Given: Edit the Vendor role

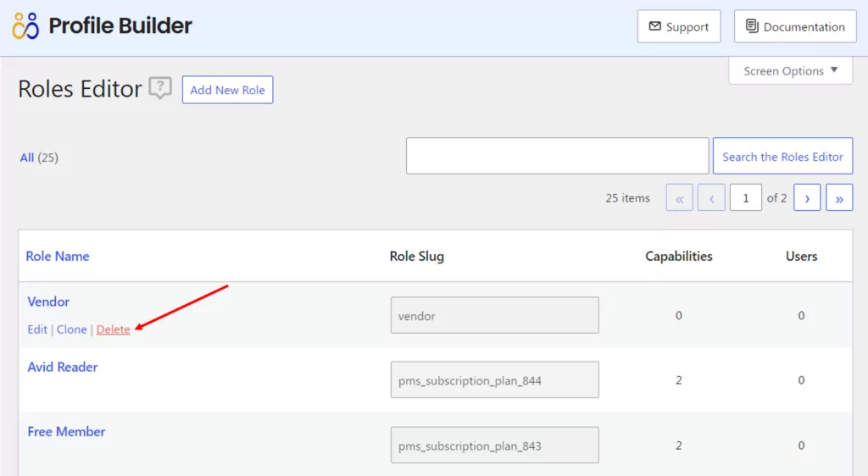Looking at the screenshot, I should (37, 329).
